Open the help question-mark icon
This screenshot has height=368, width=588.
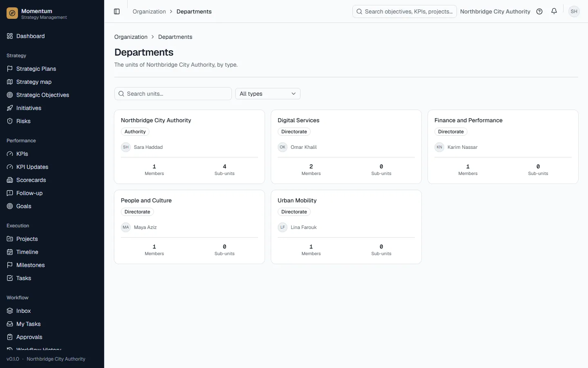point(539,11)
